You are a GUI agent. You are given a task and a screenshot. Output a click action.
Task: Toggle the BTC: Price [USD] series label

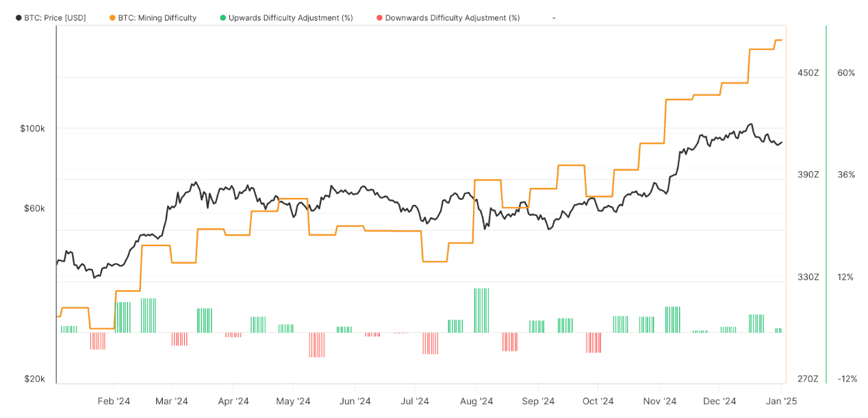(55, 18)
